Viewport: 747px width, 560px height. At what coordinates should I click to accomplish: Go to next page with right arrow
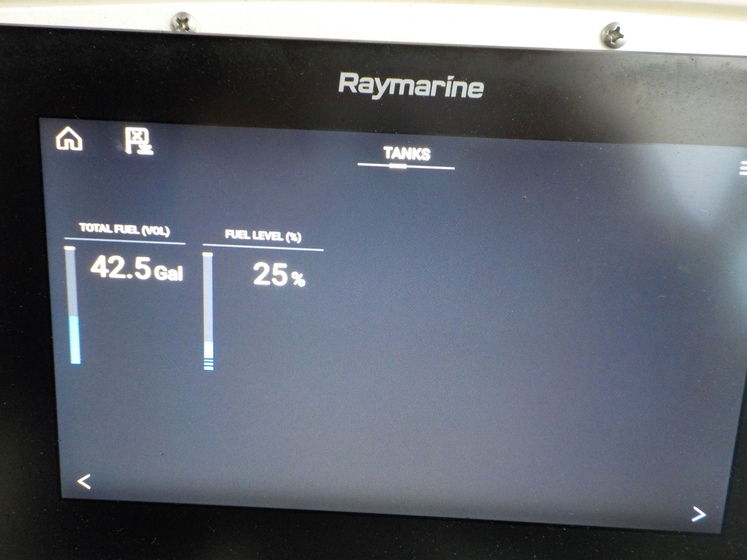tap(698, 514)
